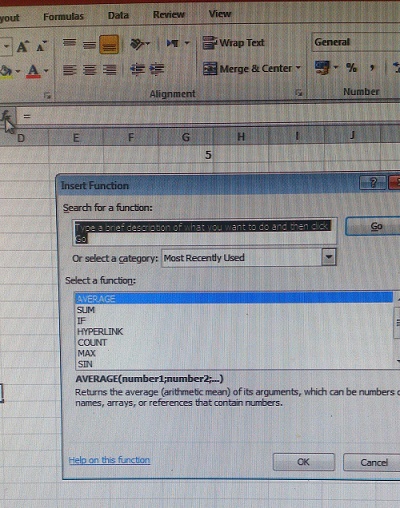Click the Increase Font Size icon
The height and width of the screenshot is (508, 400).
[22, 46]
